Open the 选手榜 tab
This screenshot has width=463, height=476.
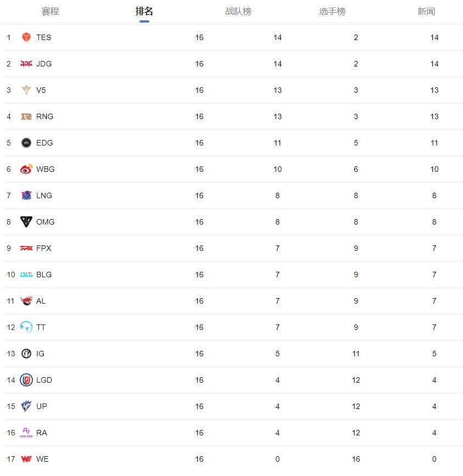(x=332, y=11)
